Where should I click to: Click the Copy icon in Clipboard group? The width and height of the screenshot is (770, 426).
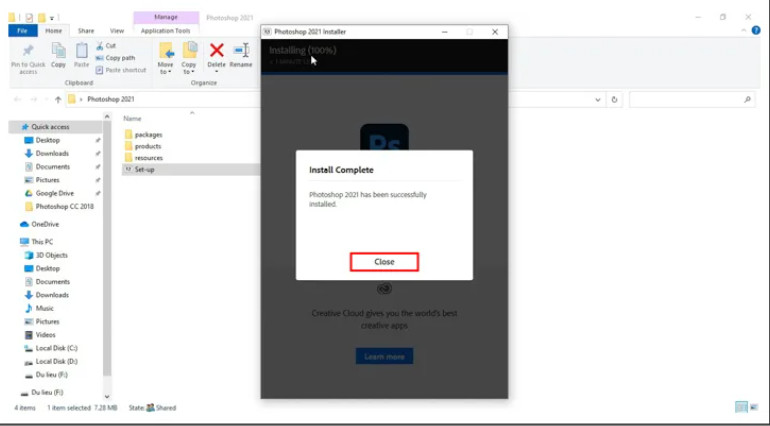[59, 51]
